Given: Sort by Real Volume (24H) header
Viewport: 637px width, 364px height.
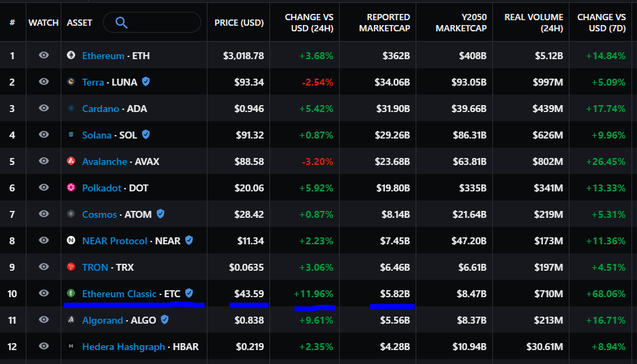Looking at the screenshot, I should [x=534, y=23].
